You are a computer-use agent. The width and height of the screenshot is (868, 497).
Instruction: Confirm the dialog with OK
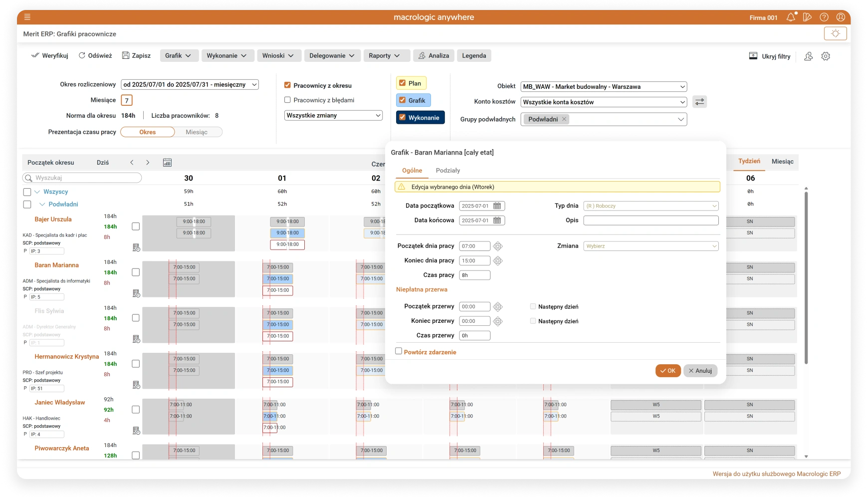click(667, 371)
